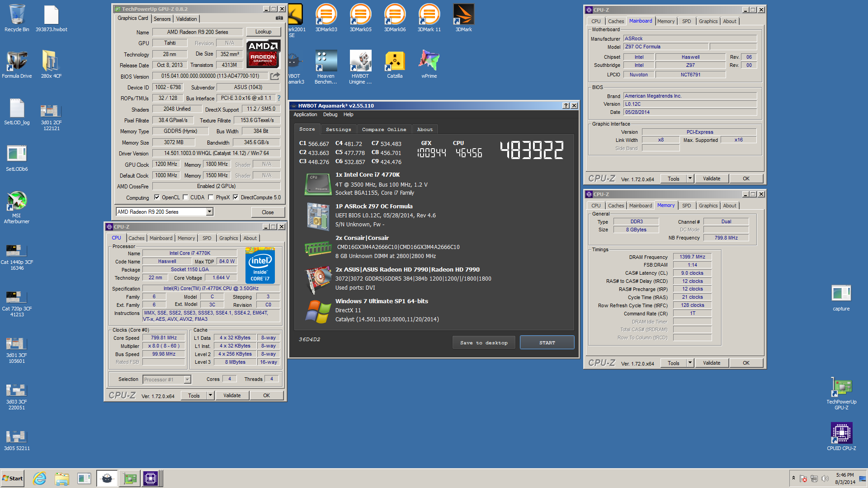Toggle OpenCL checkbox in GPU-Z
Screen dimensions: 868x488
(x=157, y=197)
